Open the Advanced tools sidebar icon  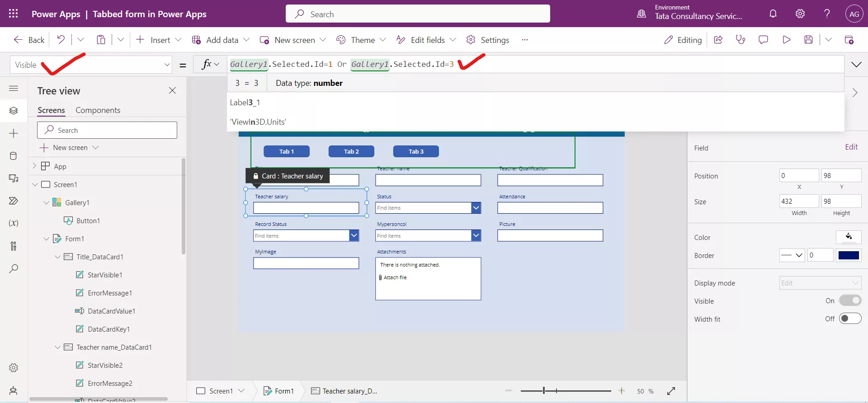pyautogui.click(x=14, y=246)
